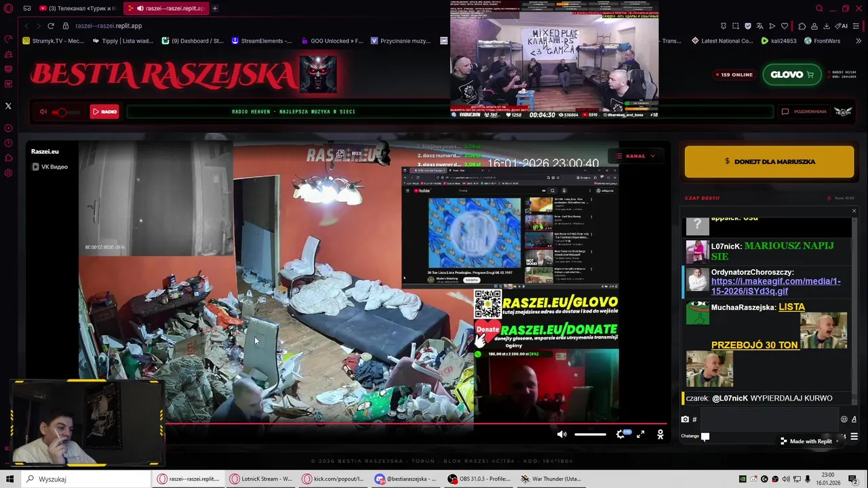This screenshot has width=868, height=488.
Task: Translate page with the translate icon
Action: 759,26
